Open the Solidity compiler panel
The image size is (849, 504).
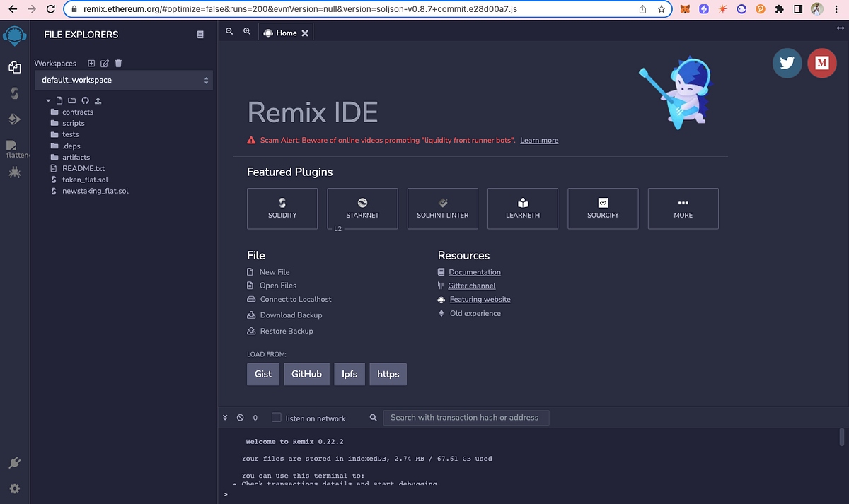[x=15, y=93]
